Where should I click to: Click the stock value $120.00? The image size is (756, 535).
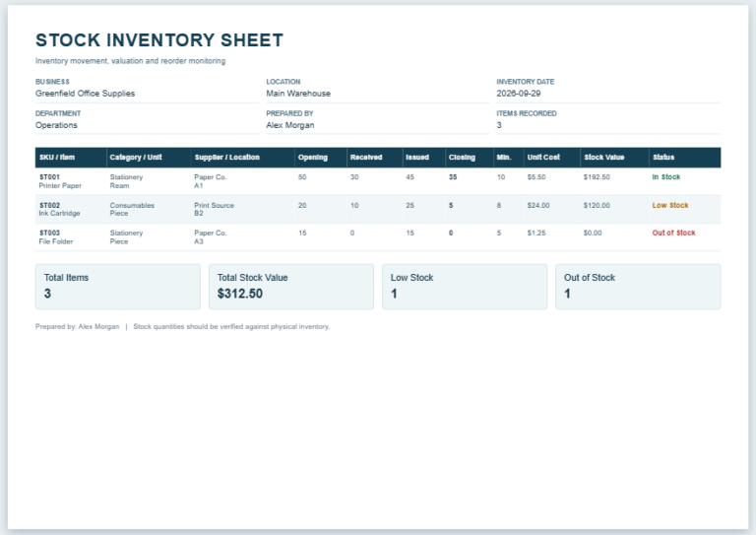(x=597, y=205)
